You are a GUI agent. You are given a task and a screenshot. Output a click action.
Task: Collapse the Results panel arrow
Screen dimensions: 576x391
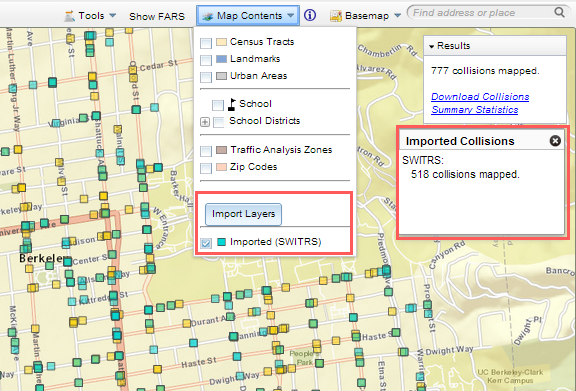(x=431, y=46)
